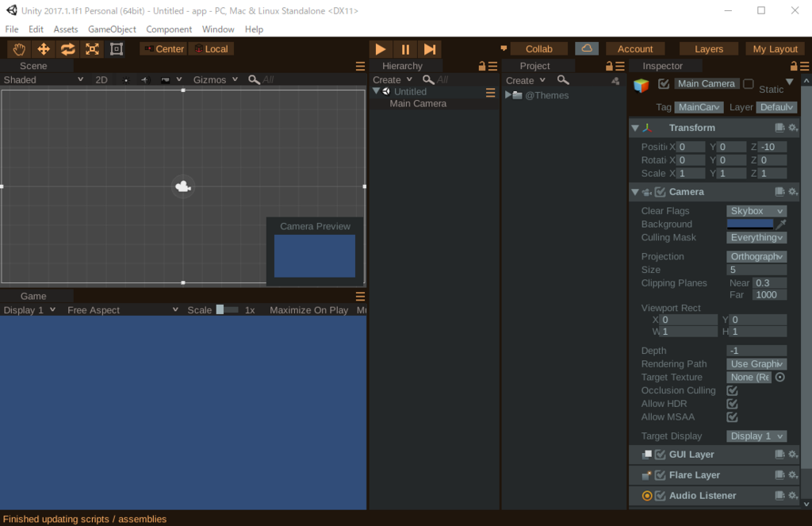812x526 pixels.
Task: Open the Scene panel options menu icon
Action: tap(361, 67)
